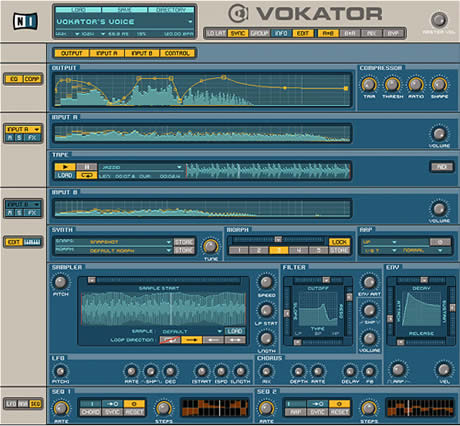The width and height of the screenshot is (460, 426).
Task: Click the LFO Pitch knob
Action: click(x=60, y=371)
